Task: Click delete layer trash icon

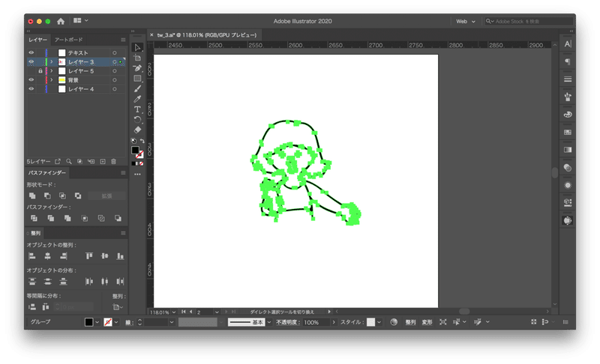Action: (x=114, y=162)
